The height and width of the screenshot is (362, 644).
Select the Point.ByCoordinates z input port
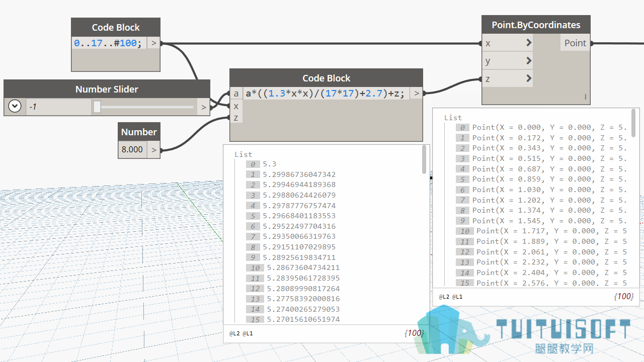click(507, 78)
